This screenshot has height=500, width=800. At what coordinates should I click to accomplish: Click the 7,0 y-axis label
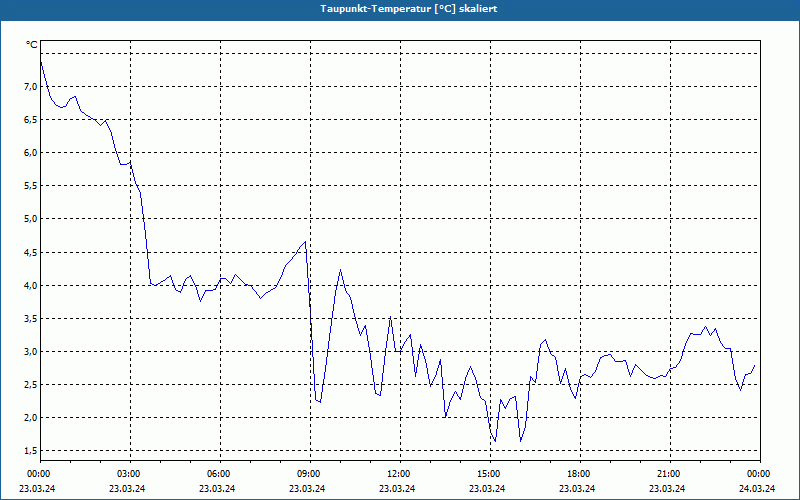pyautogui.click(x=30, y=87)
